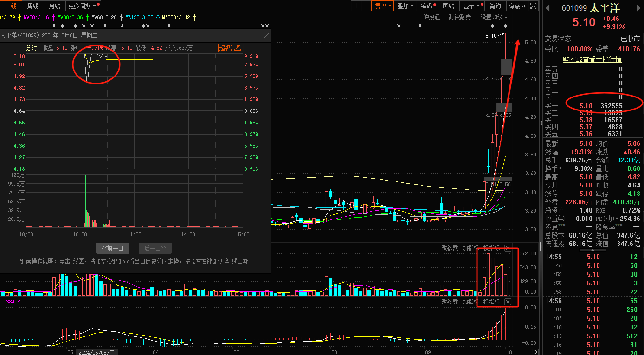This screenshot has width=644, height=355.
Task: Click 后一日 next day button
Action: tap(155, 248)
